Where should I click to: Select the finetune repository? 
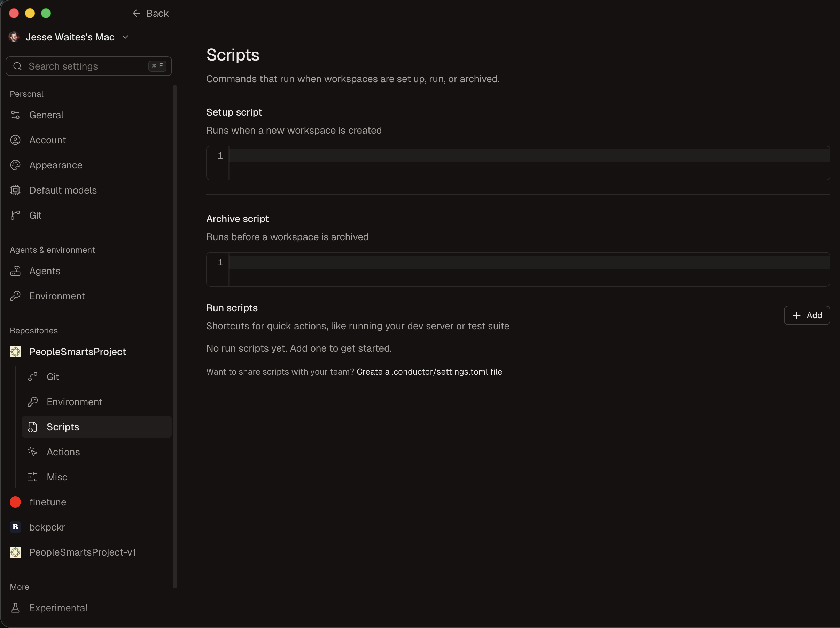(89, 502)
